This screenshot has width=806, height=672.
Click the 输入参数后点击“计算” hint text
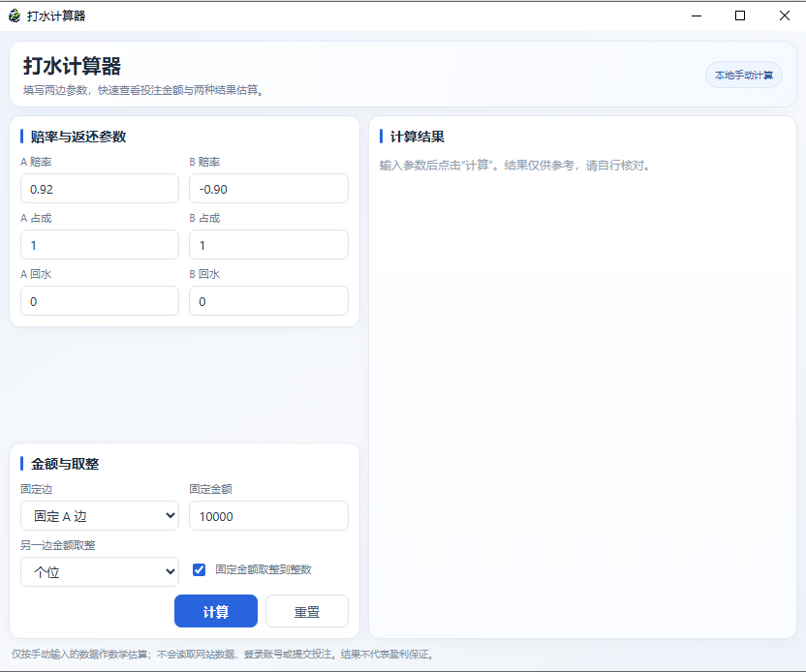(514, 166)
